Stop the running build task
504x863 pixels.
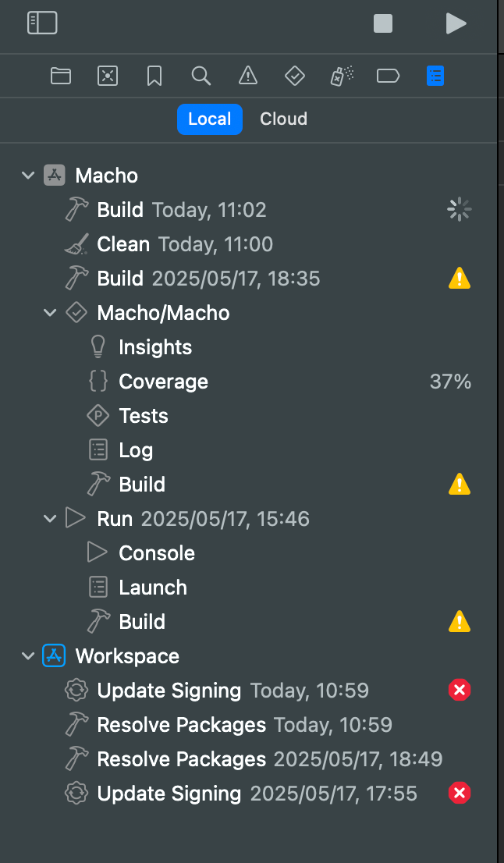coord(383,23)
